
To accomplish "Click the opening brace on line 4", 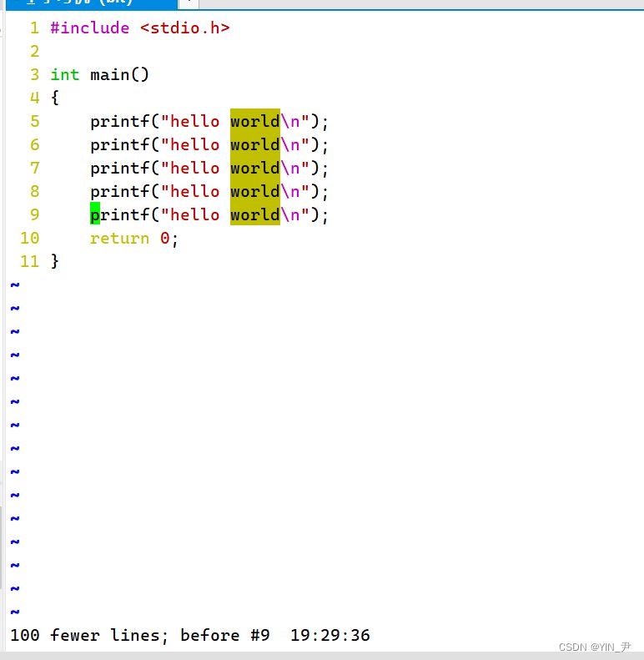I will 55,98.
